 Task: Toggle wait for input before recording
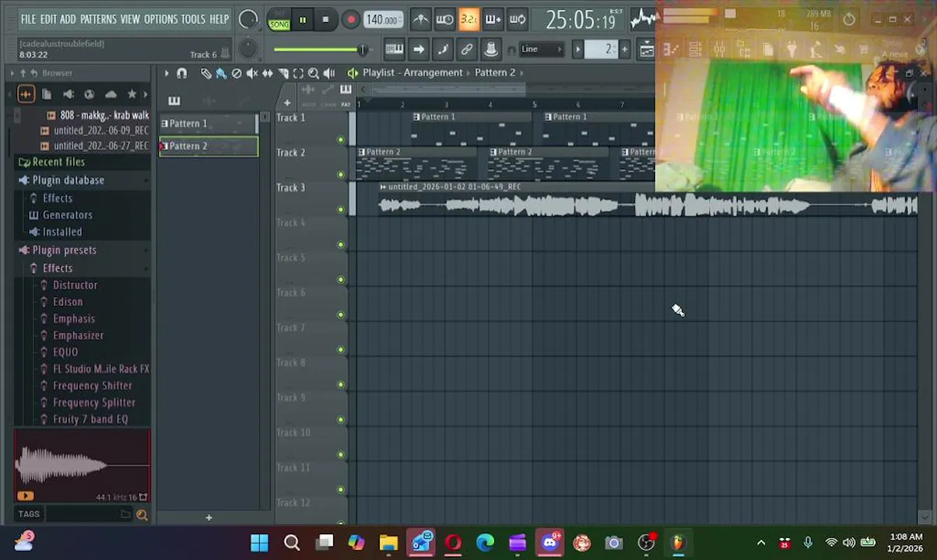point(444,19)
